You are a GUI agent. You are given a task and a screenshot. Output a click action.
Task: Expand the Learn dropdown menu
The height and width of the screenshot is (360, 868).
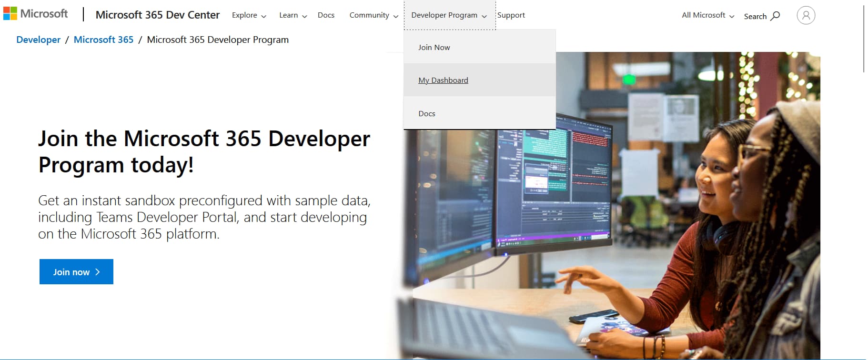(x=293, y=15)
